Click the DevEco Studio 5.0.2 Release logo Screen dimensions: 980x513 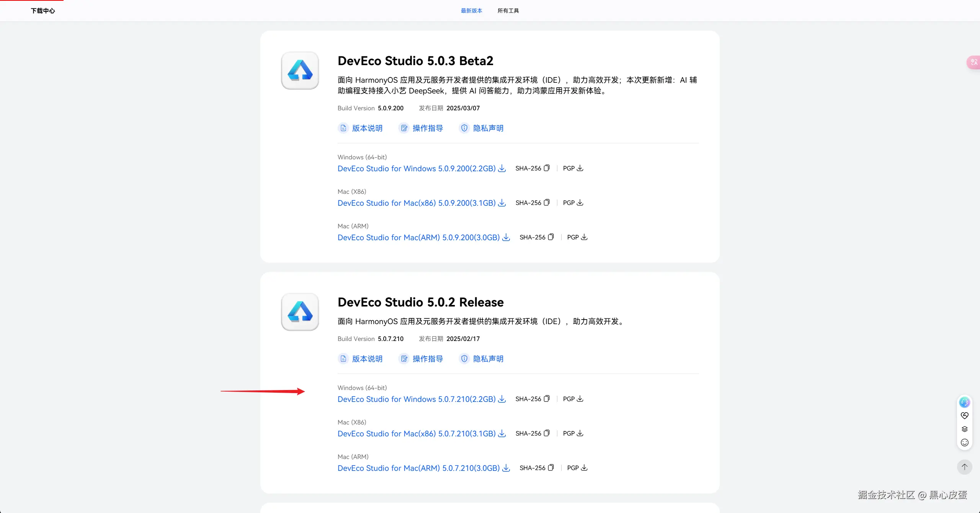click(300, 312)
